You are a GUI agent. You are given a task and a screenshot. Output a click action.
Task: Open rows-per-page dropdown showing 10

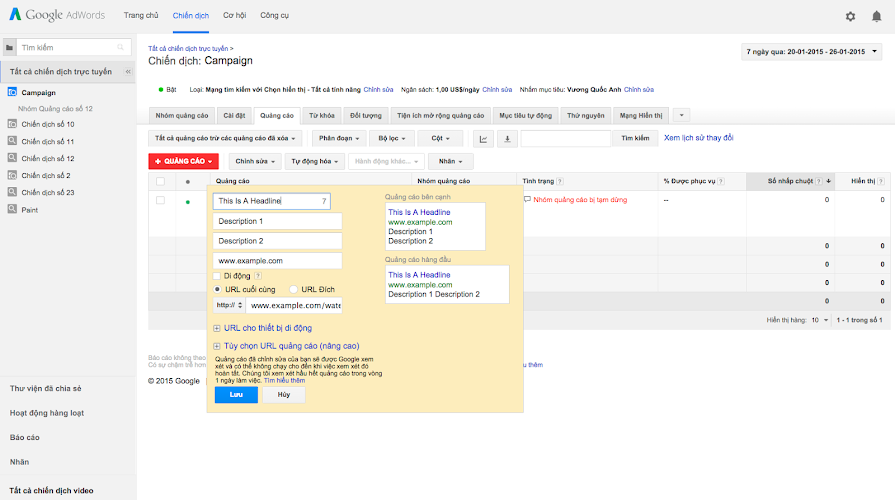coord(820,320)
